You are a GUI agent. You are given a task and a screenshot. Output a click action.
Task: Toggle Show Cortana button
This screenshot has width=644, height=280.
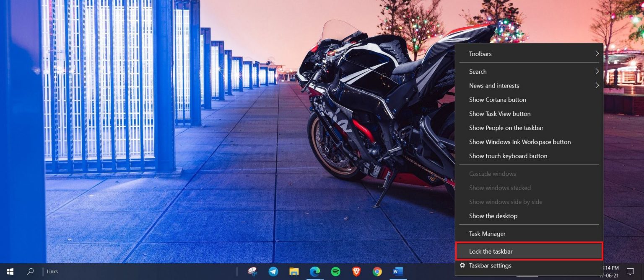(498, 100)
